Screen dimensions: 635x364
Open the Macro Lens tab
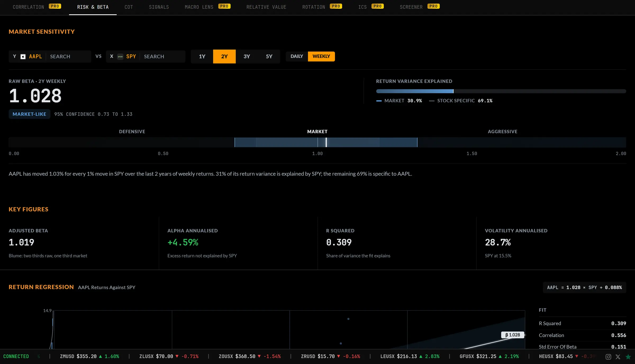(207, 7)
